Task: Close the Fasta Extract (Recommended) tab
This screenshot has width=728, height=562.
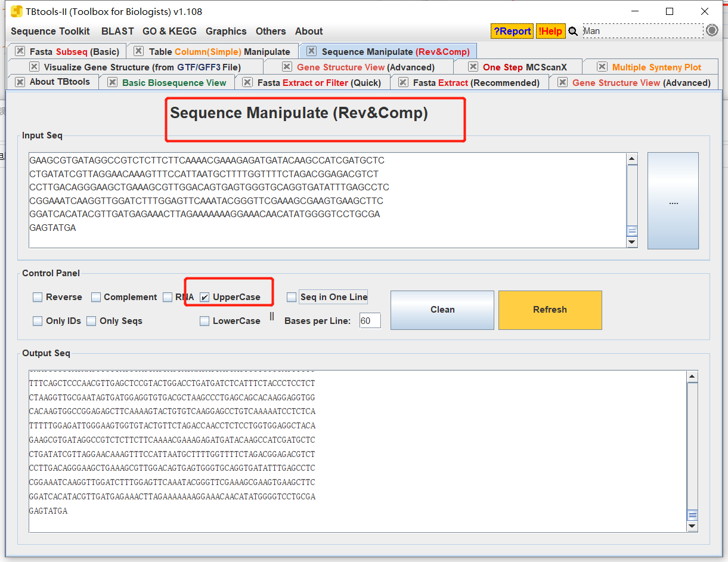Action: point(403,82)
